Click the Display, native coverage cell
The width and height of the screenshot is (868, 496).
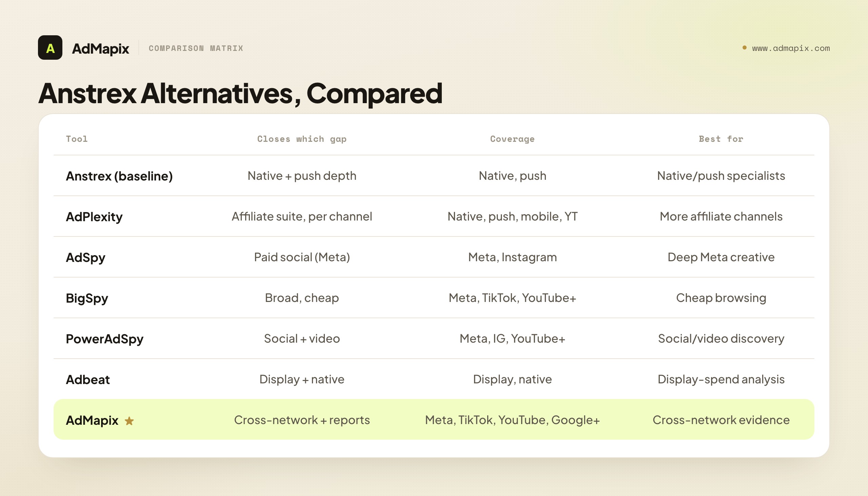512,379
